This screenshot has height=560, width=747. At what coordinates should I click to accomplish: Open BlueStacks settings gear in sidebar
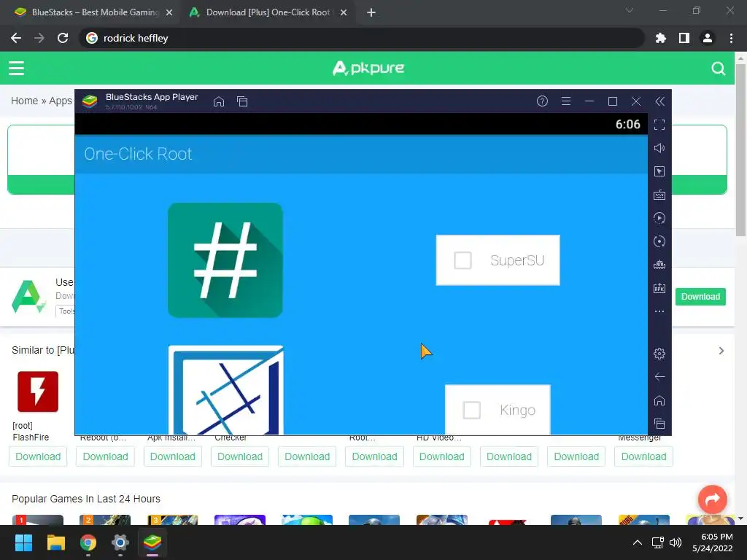tap(659, 354)
